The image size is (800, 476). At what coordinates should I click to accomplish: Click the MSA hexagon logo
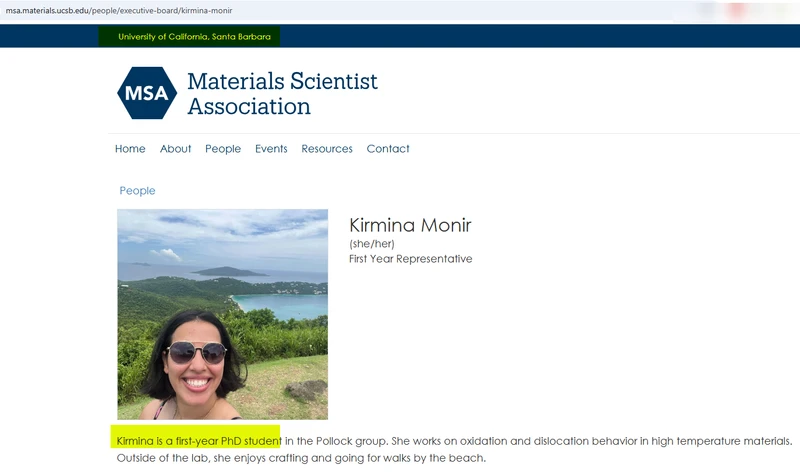pos(147,93)
